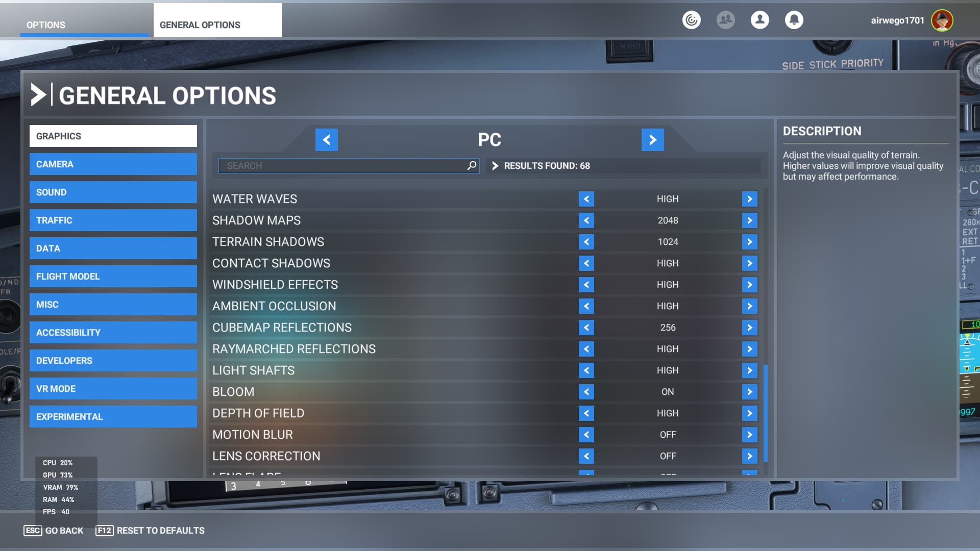Open the Developers category
Screen dimensions: 980x551
tap(113, 361)
